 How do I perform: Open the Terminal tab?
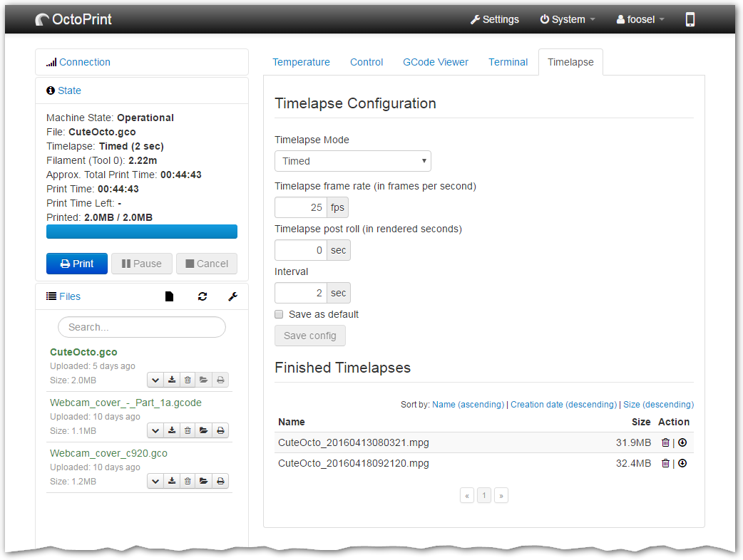pos(508,62)
